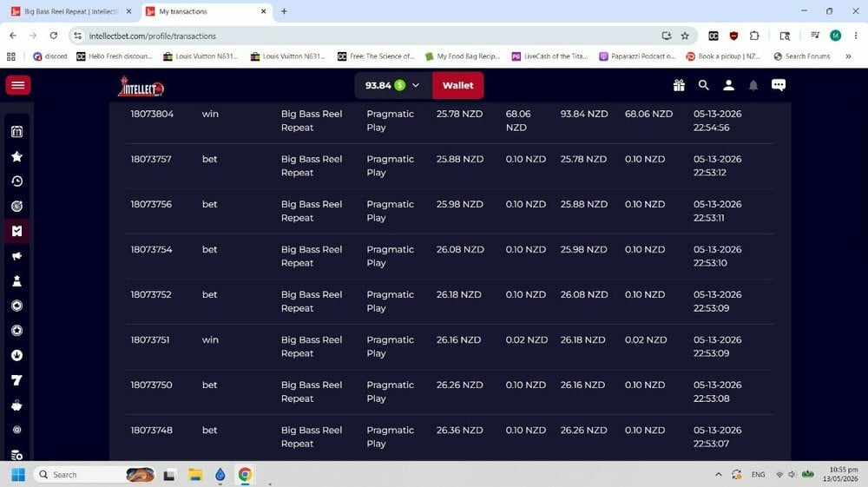
Task: Click the address bar URL
Action: click(152, 36)
